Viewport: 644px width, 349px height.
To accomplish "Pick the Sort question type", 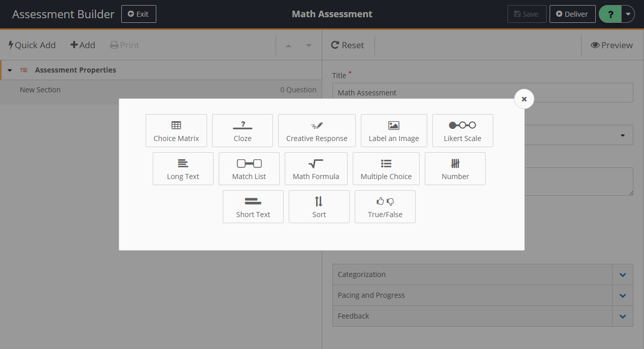I will 319,207.
